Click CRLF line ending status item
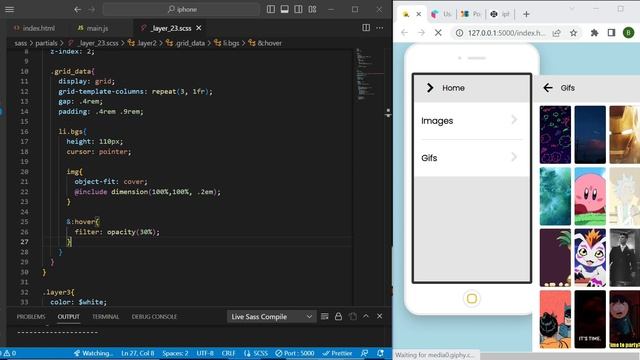Screen dimensions: 640x360 pos(229,353)
